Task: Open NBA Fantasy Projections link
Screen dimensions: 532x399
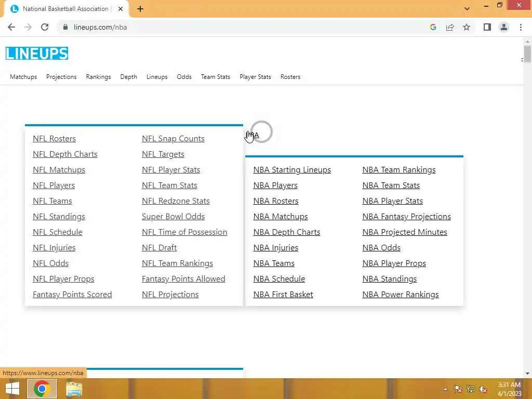Action: pos(406,217)
